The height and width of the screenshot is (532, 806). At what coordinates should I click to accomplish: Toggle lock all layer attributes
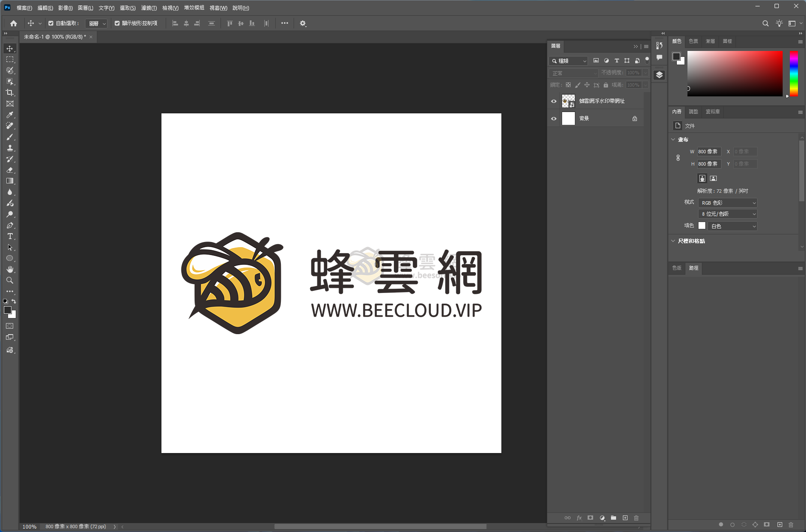pyautogui.click(x=606, y=85)
